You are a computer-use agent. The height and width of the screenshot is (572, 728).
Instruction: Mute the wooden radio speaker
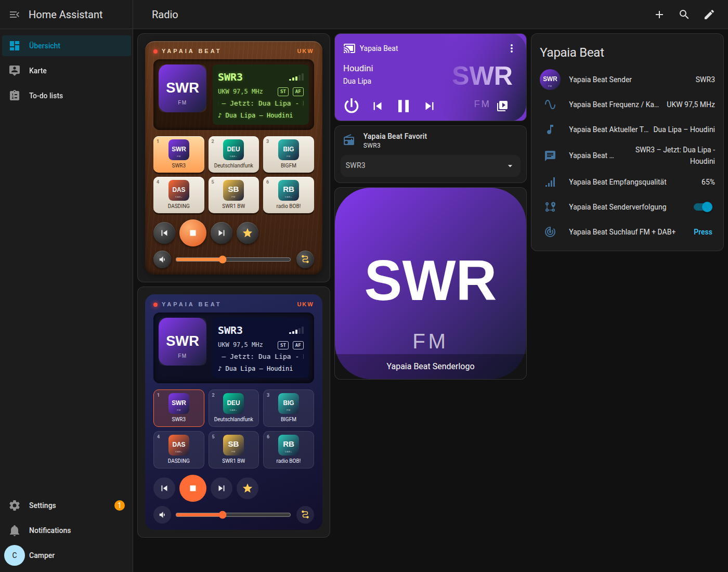click(x=162, y=259)
